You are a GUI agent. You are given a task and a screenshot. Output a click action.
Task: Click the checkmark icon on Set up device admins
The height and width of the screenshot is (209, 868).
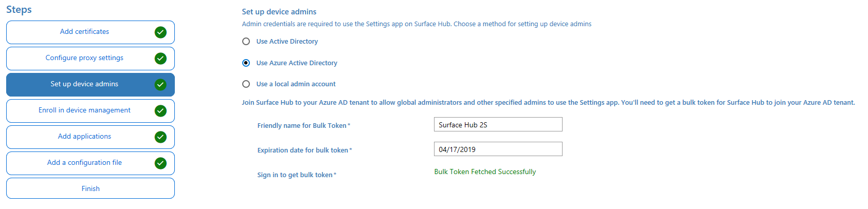pos(160,85)
